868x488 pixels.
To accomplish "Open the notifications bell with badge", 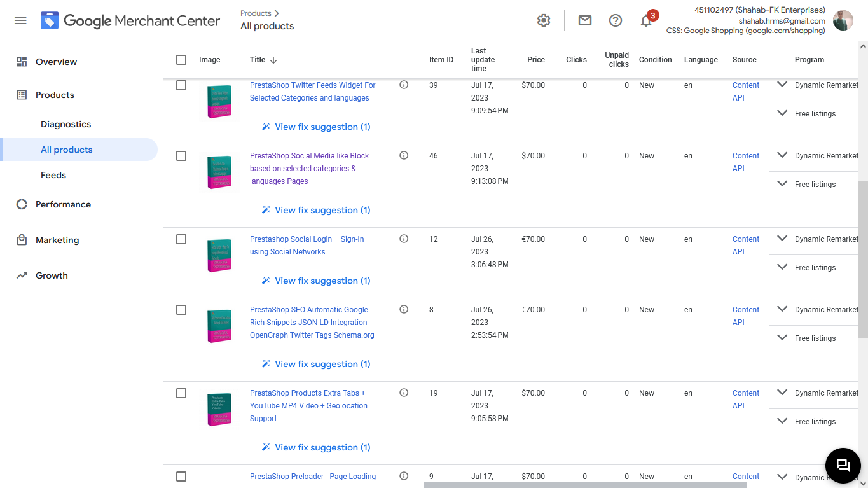I will coord(647,20).
